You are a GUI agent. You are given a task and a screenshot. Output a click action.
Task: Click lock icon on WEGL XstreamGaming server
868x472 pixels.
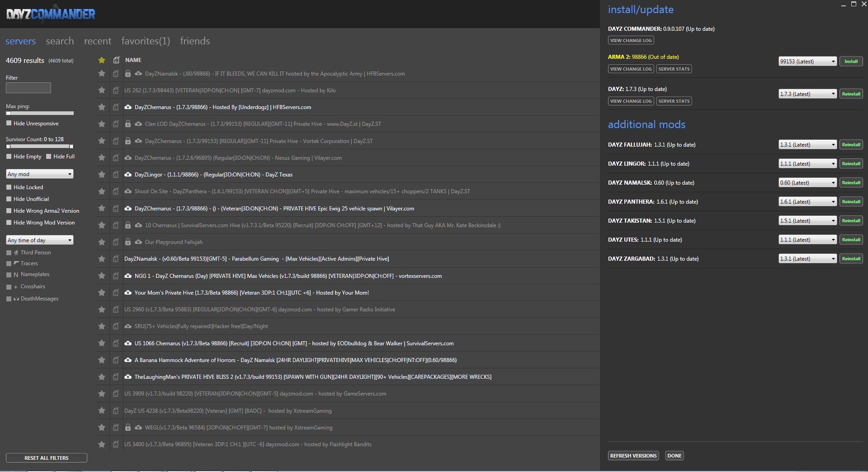128,428
